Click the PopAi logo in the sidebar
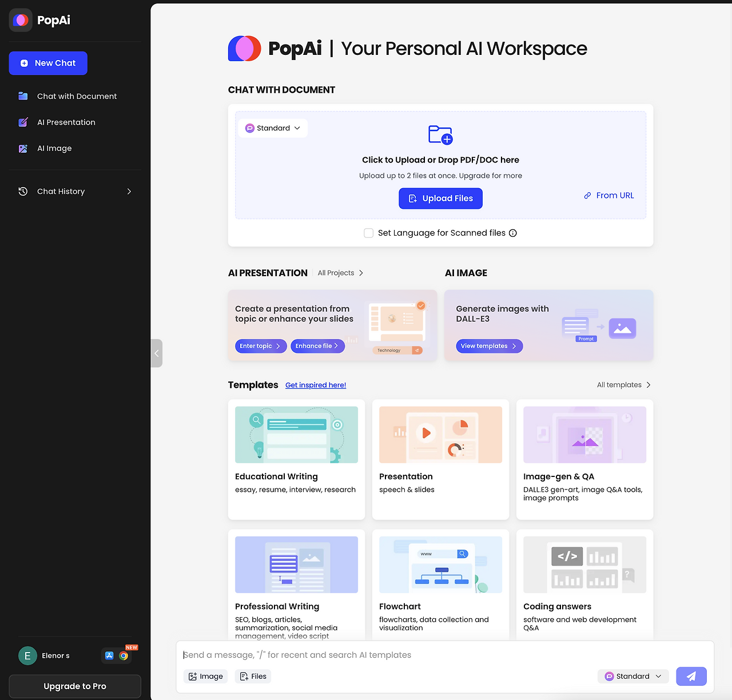The height and width of the screenshot is (700, 732). tap(21, 20)
